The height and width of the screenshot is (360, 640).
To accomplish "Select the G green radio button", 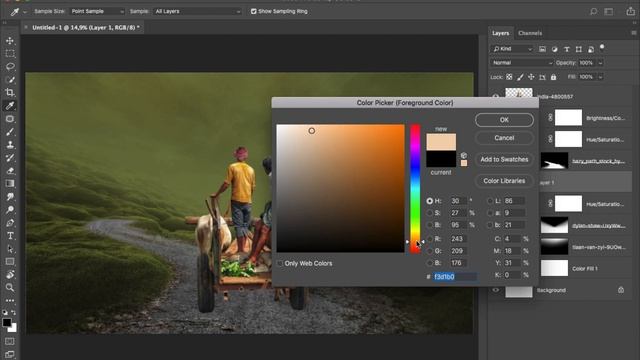I will [429, 251].
